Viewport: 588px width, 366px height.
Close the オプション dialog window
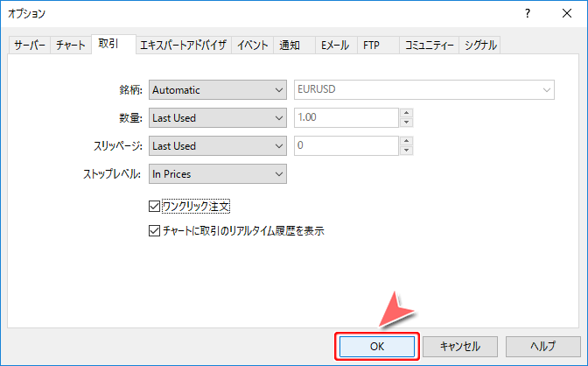point(567,13)
